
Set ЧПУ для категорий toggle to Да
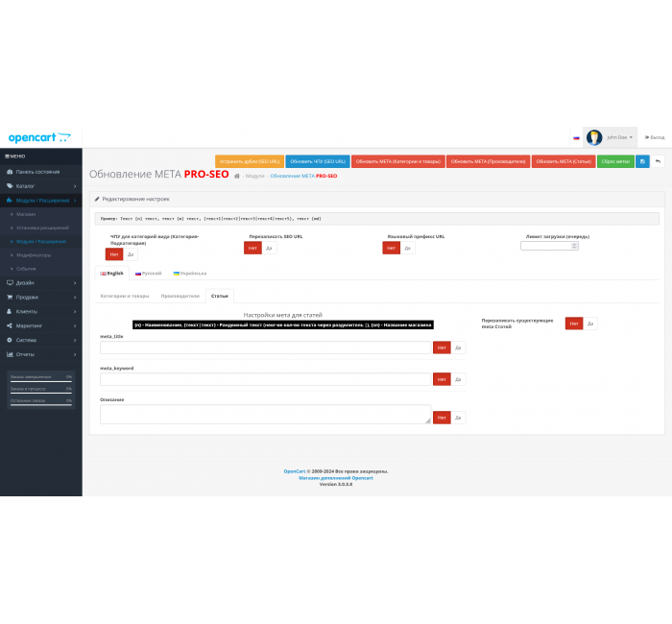point(131,254)
